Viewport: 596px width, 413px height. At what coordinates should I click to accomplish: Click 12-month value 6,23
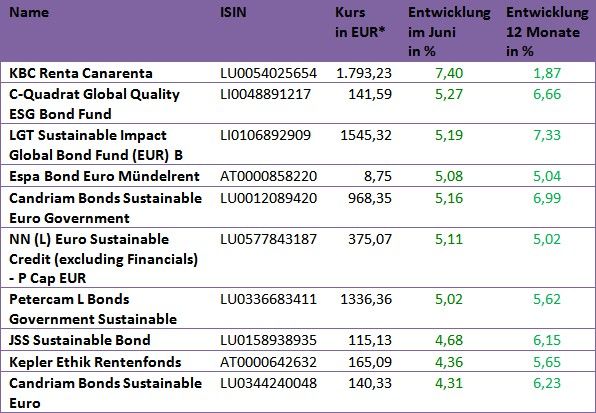point(547,383)
